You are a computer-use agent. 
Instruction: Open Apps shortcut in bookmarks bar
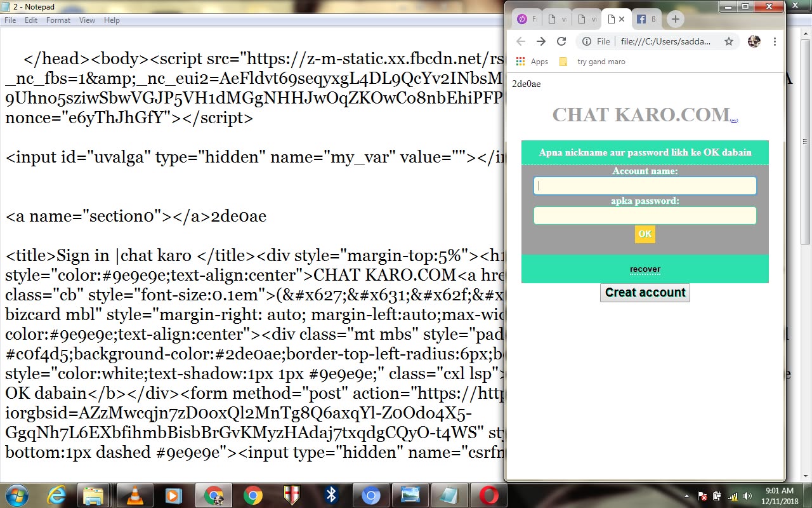(x=532, y=62)
